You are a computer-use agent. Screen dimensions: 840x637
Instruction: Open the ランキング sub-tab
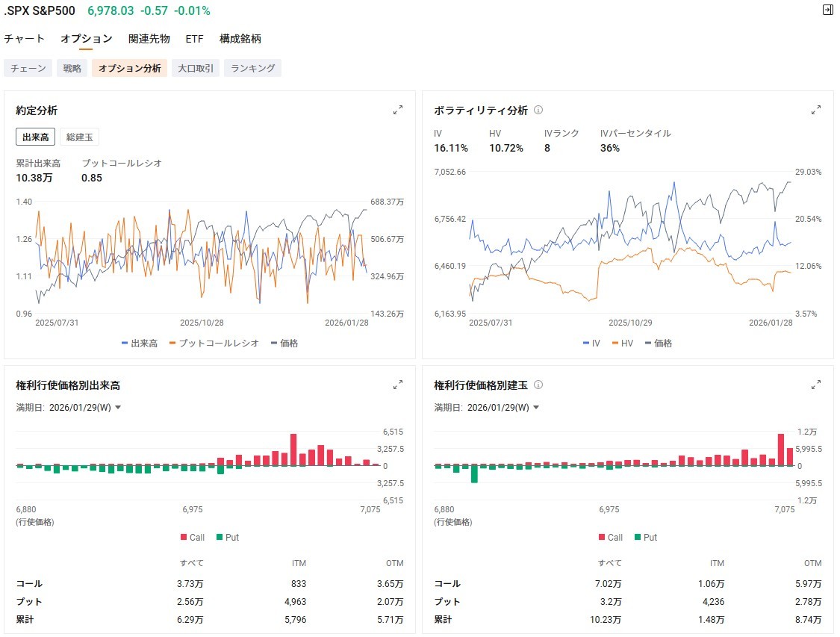tap(252, 68)
